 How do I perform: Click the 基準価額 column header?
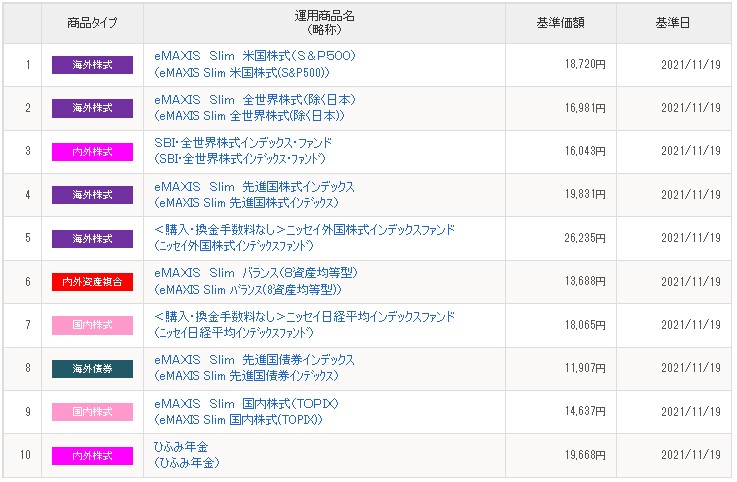(561, 23)
